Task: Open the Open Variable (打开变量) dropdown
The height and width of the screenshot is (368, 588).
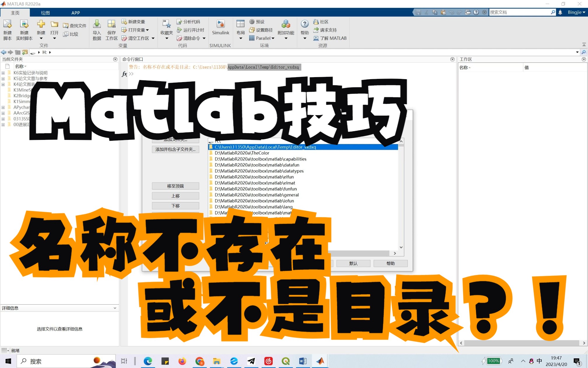Action: pos(135,30)
